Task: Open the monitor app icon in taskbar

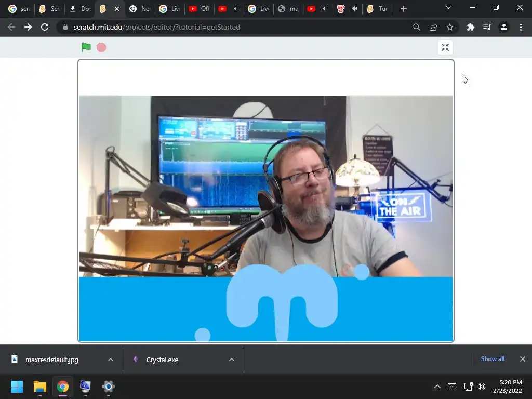Action: [x=86, y=387]
